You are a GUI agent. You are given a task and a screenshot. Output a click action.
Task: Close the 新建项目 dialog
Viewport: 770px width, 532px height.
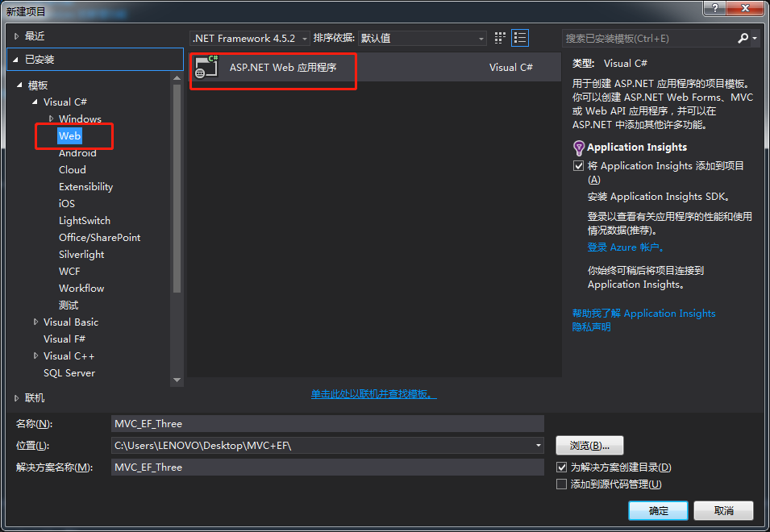[x=746, y=8]
